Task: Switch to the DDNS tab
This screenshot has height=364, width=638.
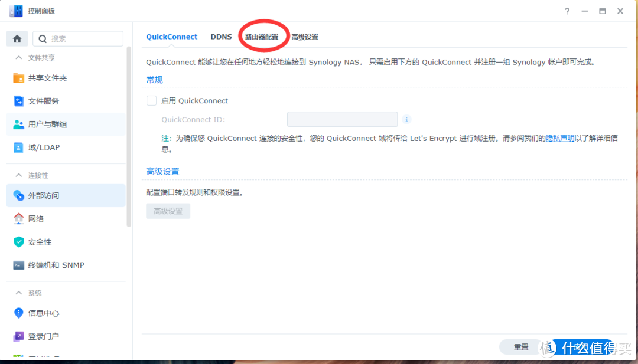Action: click(x=221, y=37)
